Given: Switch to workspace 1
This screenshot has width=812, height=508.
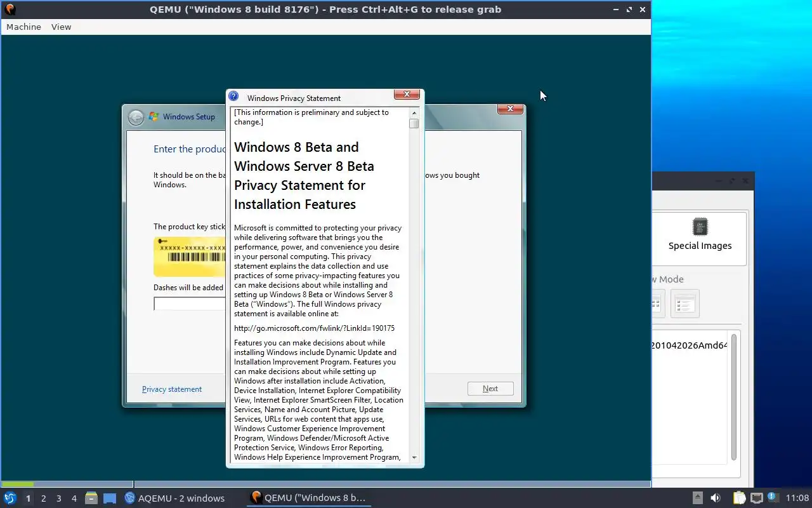Looking at the screenshot, I should click(x=28, y=498).
